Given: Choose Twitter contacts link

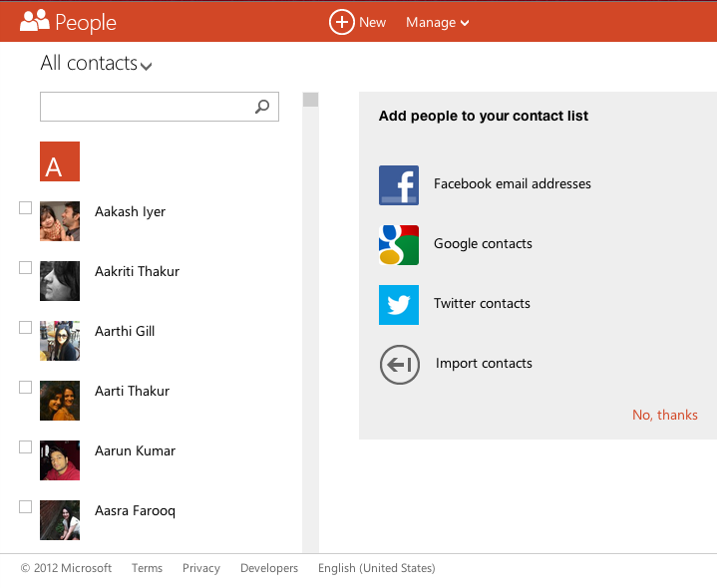Looking at the screenshot, I should tap(482, 303).
